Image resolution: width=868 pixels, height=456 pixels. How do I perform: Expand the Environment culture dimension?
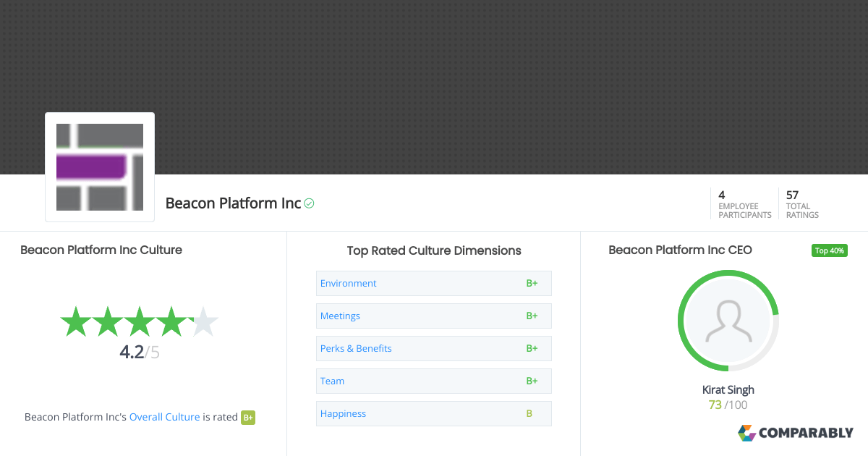[x=348, y=283]
